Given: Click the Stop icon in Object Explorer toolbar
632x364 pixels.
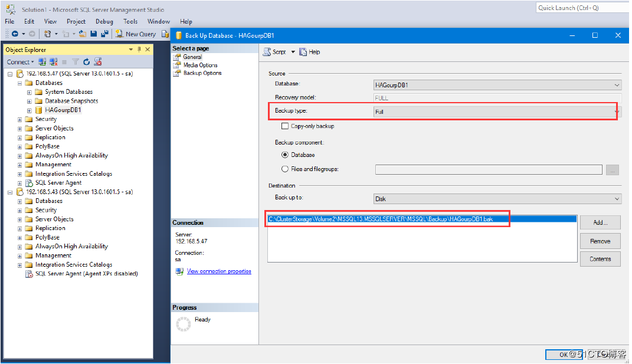Looking at the screenshot, I should tap(64, 62).
